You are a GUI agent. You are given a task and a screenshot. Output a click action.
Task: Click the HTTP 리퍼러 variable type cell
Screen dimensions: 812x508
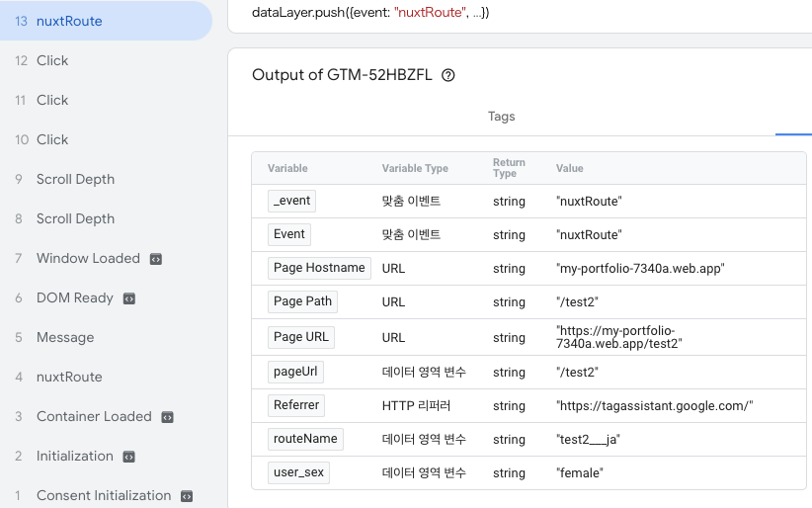pos(416,406)
